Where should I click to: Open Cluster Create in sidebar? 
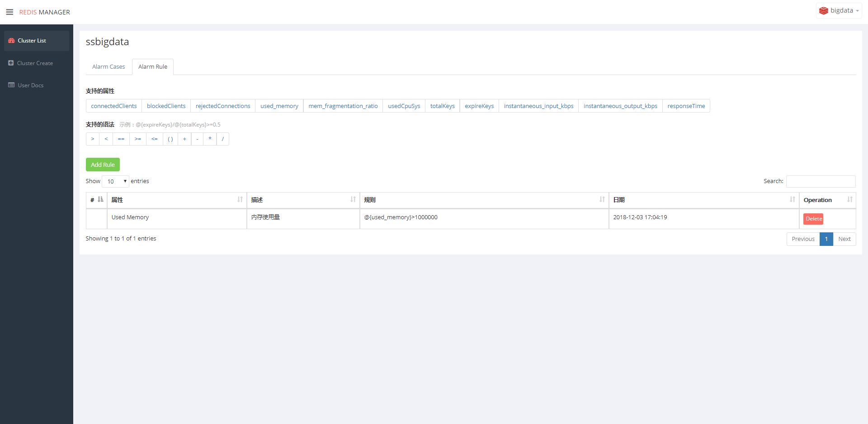(37, 63)
